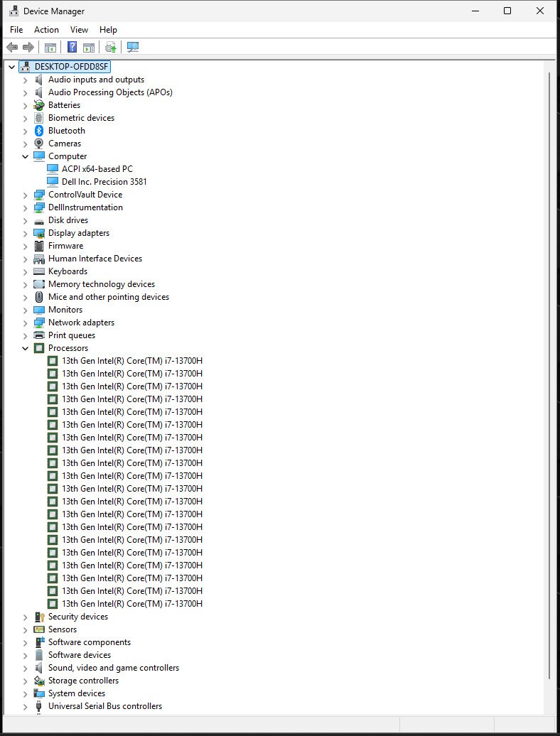The image size is (560, 736).
Task: Click the Mice and pointing devices icon
Action: tap(39, 297)
